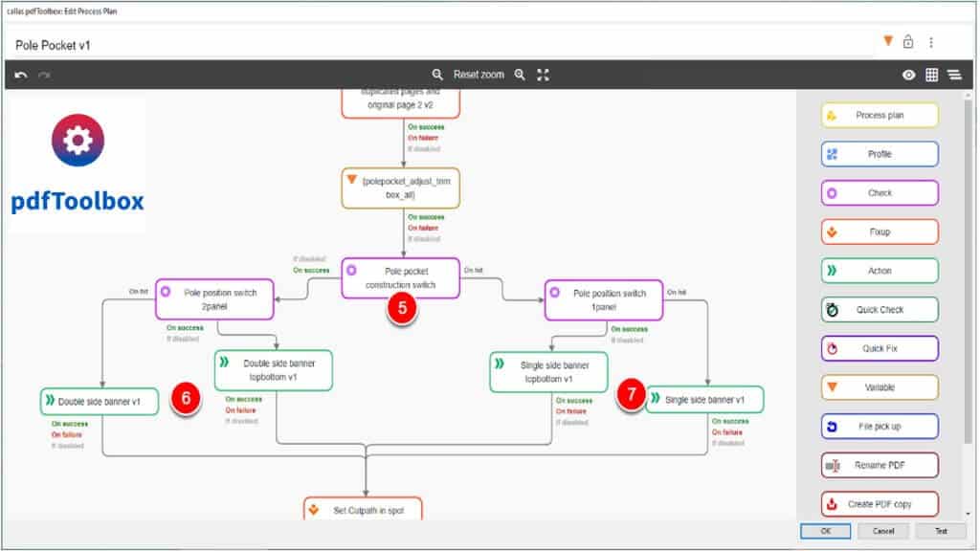The image size is (980, 551).
Task: Select the original page 2 v2 node
Action: pos(401,103)
